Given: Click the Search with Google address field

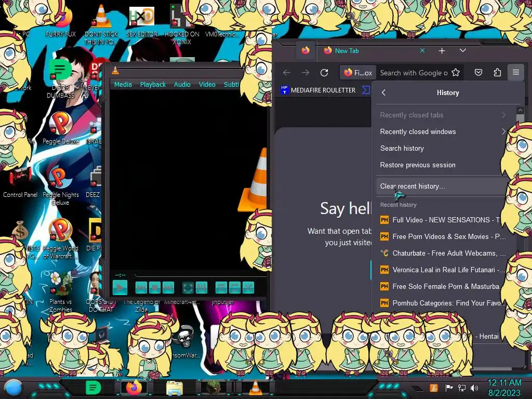Looking at the screenshot, I should point(414,73).
